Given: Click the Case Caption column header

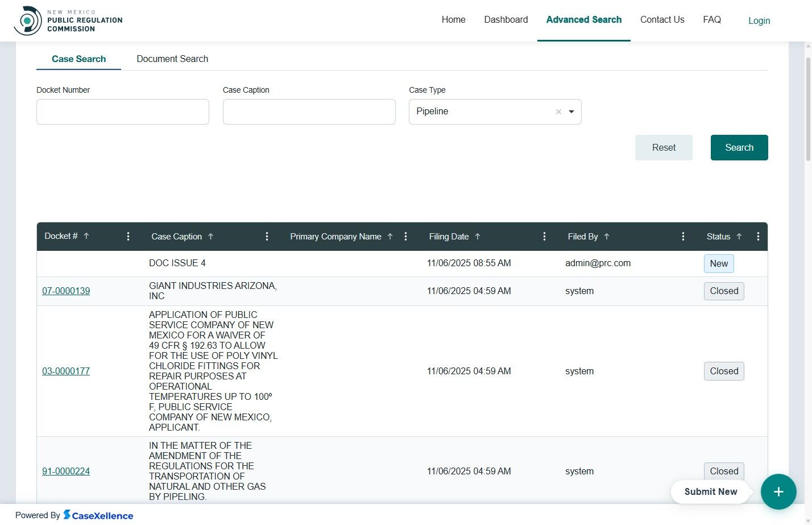Looking at the screenshot, I should tap(176, 237).
